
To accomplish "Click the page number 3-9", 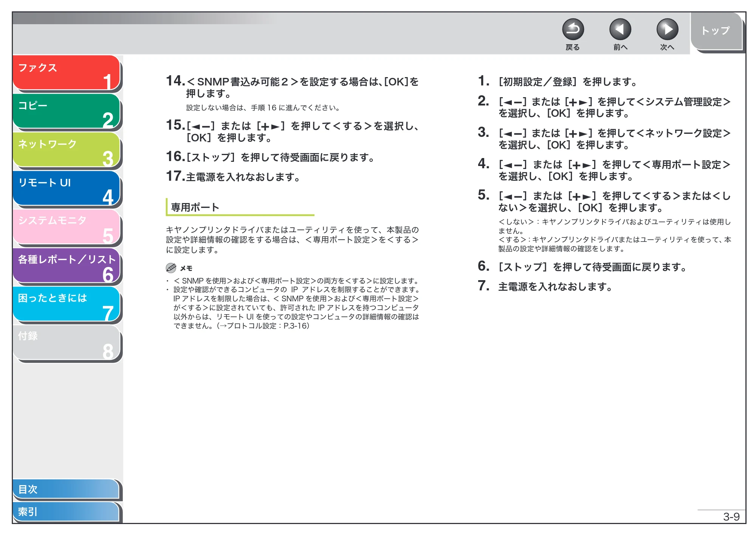I will (x=731, y=516).
